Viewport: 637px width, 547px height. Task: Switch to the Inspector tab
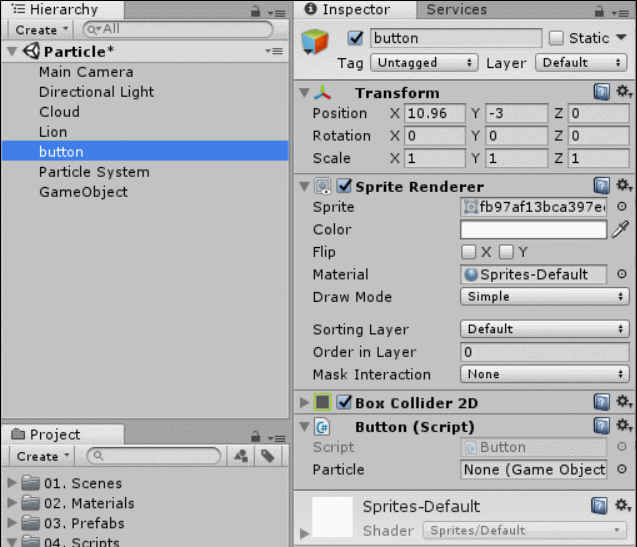point(355,9)
